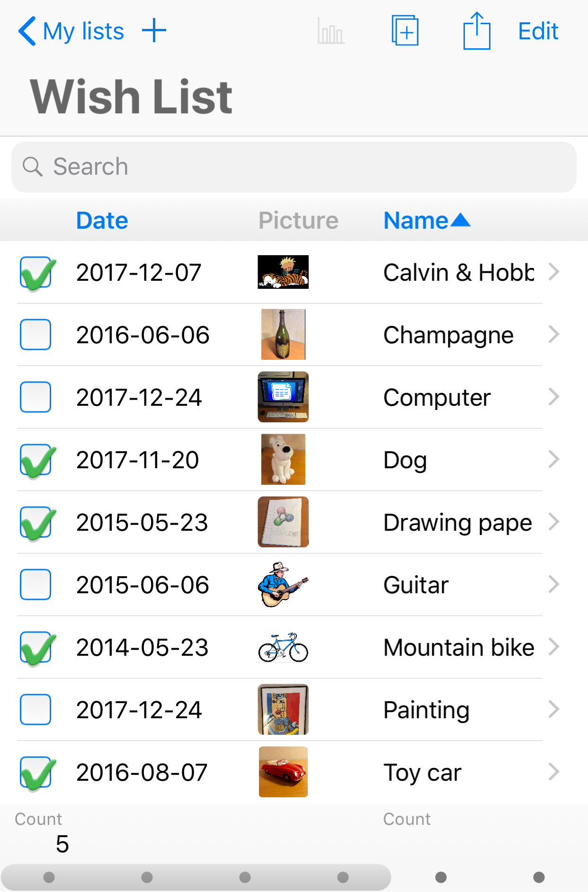Click the magnifying glass search icon
The image size is (588, 892).
(x=32, y=167)
